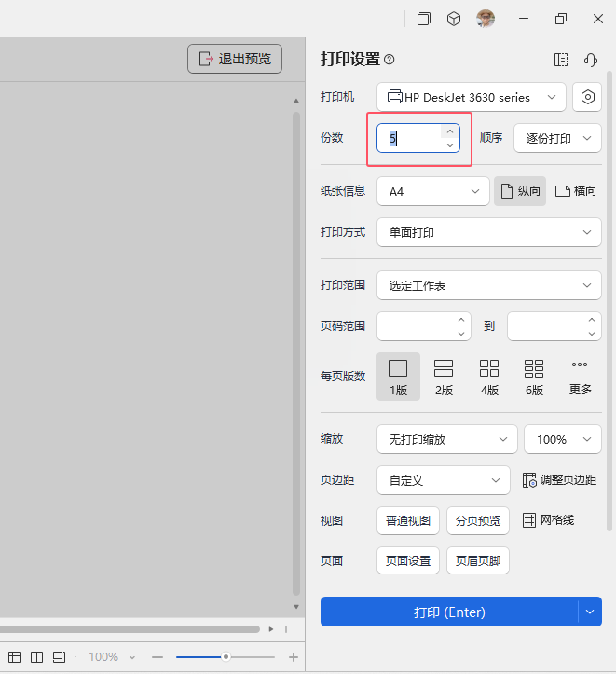
Task: Decrease copies with the down arrow
Action: [x=450, y=145]
